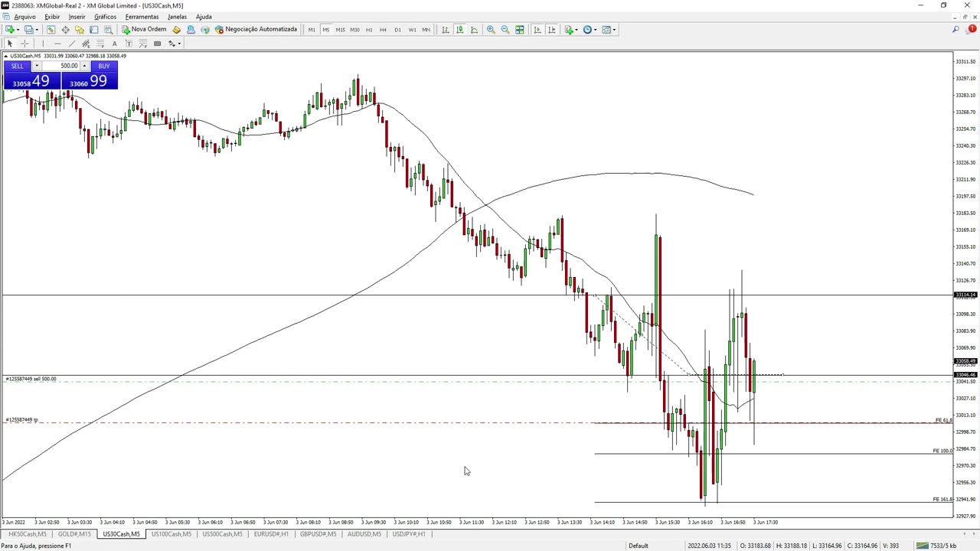Set timeframe to M15
The width and height of the screenshot is (980, 551).
point(340,30)
